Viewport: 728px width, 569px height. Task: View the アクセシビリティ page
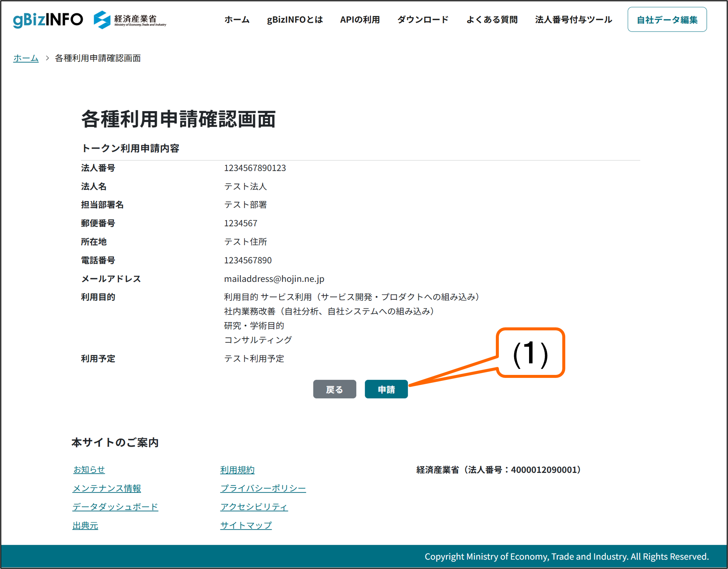(254, 507)
